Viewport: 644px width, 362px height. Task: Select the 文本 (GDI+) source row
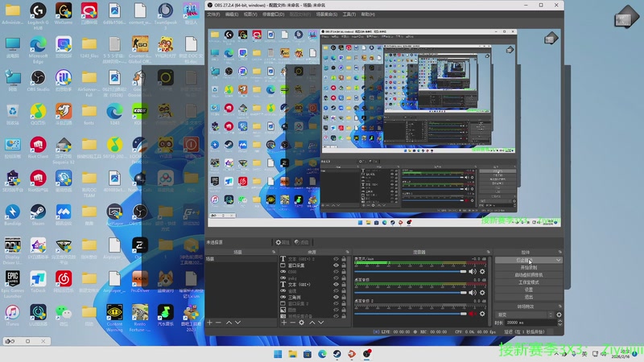tap(313, 285)
